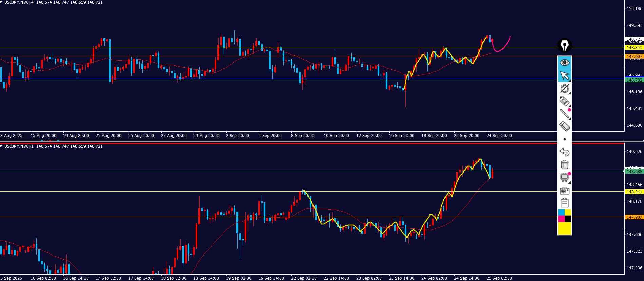Pick the cyan color swatch

[x=561, y=212]
